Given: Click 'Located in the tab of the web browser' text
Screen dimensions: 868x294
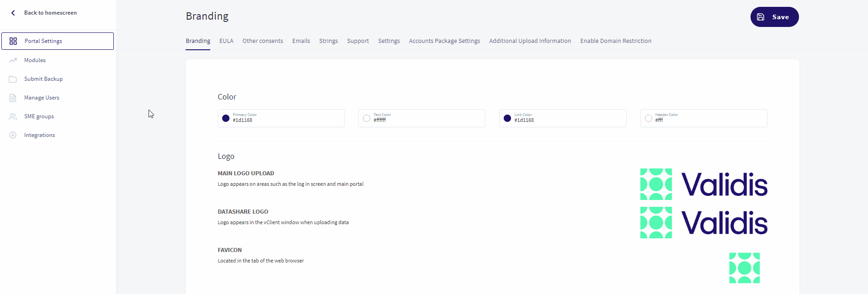Looking at the screenshot, I should 261,261.
